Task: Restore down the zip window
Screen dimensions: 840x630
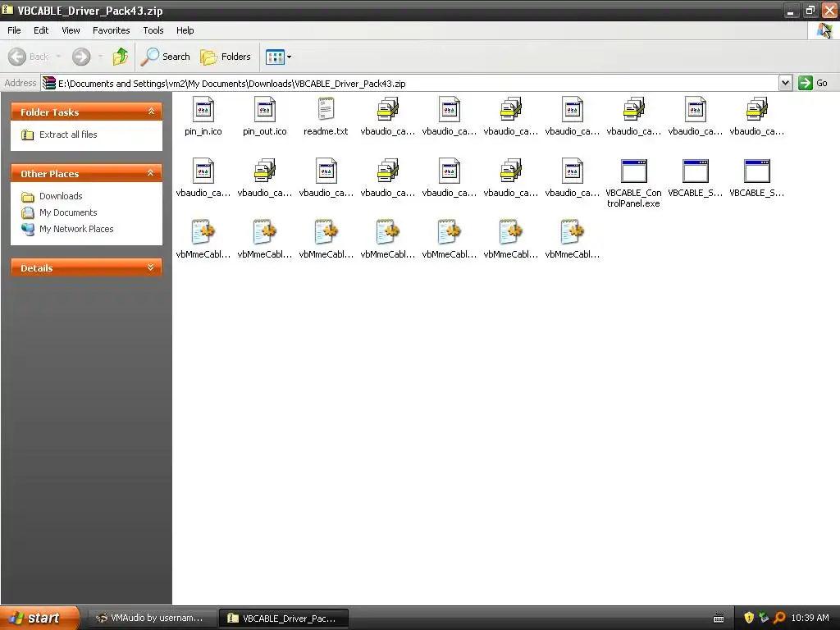Action: pos(810,10)
